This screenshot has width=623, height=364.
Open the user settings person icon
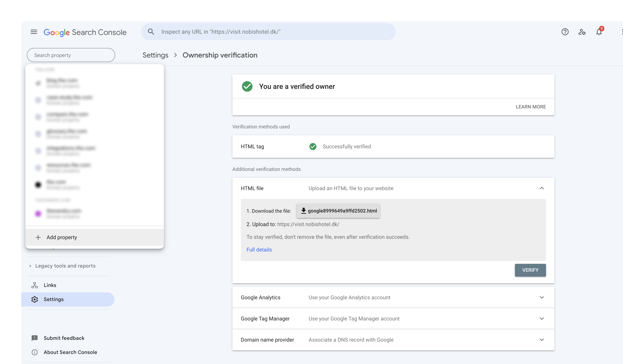(x=582, y=32)
